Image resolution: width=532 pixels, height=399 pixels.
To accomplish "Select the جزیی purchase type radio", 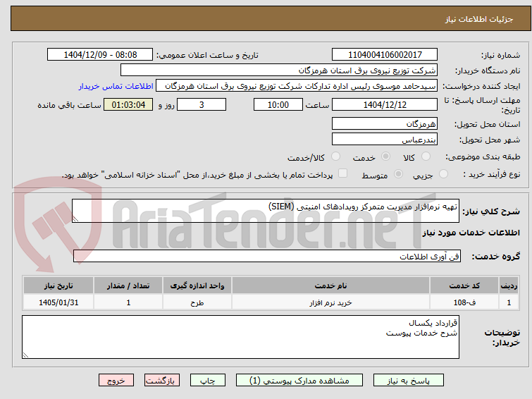I will 443,174.
